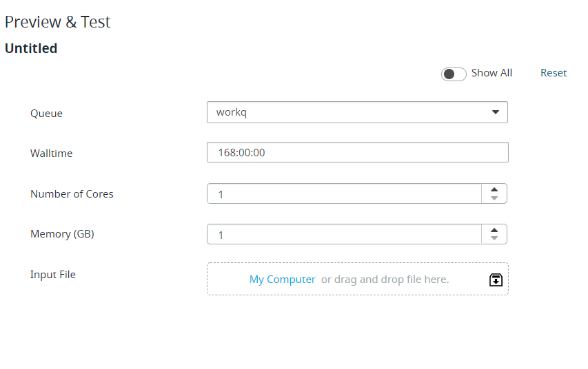The image size is (588, 369).
Task: Click the Untitled application name heading
Action: pos(31,48)
